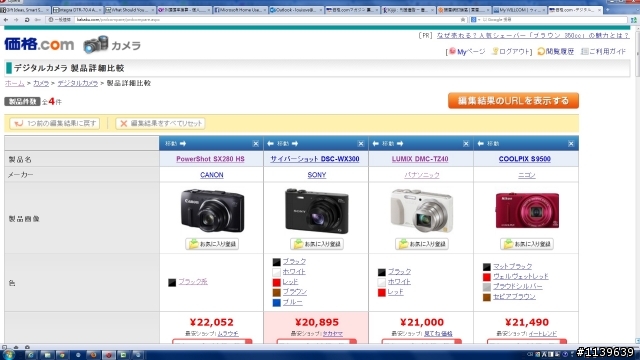Open the ニコン maker link
The image size is (640, 360).
[527, 175]
